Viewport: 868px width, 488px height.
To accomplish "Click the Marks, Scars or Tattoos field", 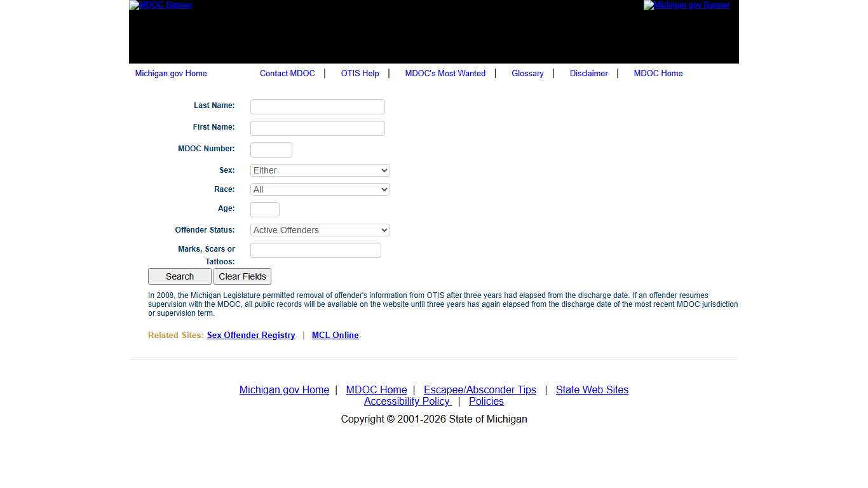I will 315,250.
